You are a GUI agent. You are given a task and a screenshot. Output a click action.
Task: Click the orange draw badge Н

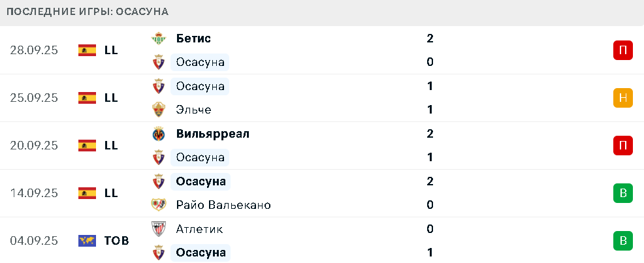pos(623,98)
